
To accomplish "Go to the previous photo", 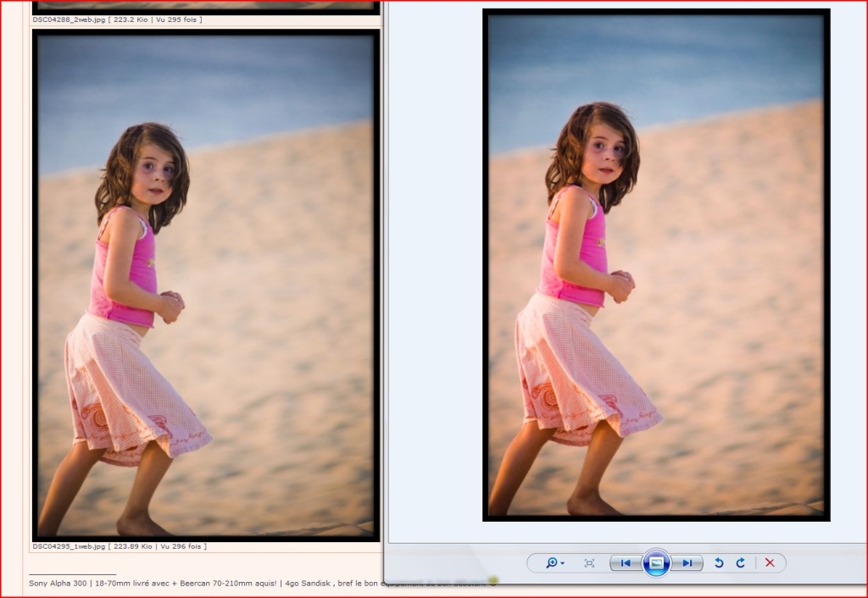I will 625,563.
